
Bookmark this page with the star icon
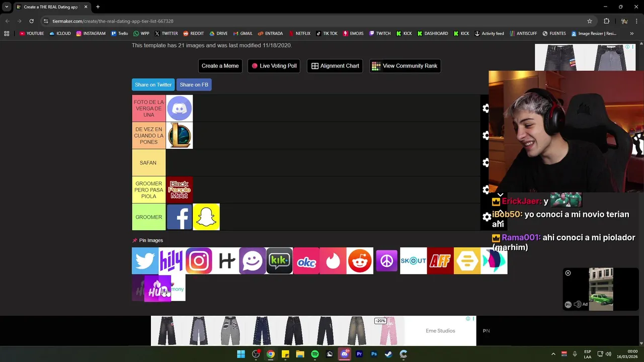coord(590,21)
